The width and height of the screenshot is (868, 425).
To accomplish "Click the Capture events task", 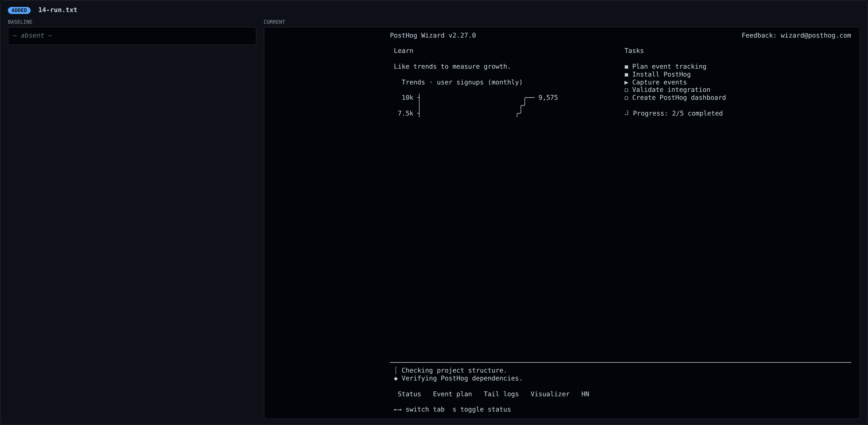I will pyautogui.click(x=659, y=82).
